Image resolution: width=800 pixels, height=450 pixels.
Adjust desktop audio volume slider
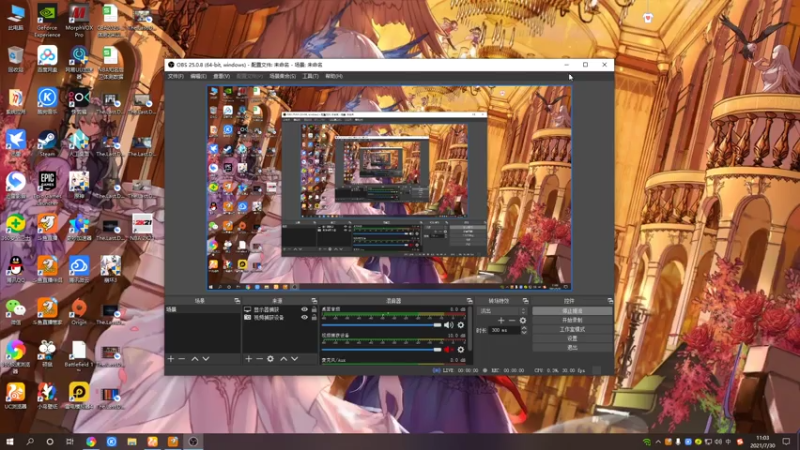tap(381, 325)
